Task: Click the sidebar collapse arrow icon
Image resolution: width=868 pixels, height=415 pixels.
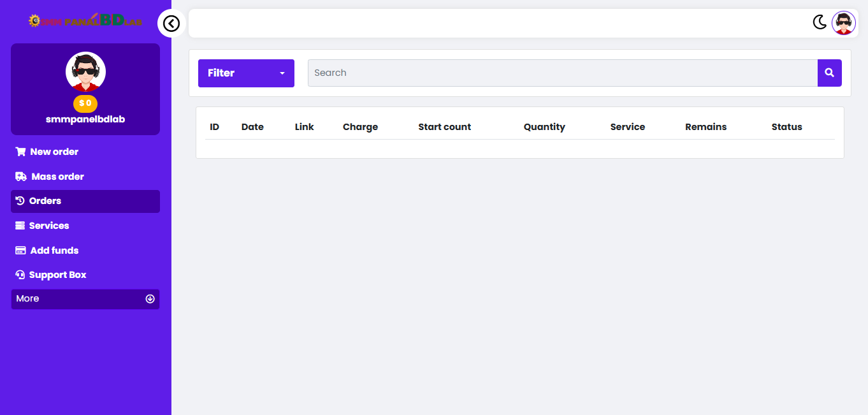Action: 171,24
